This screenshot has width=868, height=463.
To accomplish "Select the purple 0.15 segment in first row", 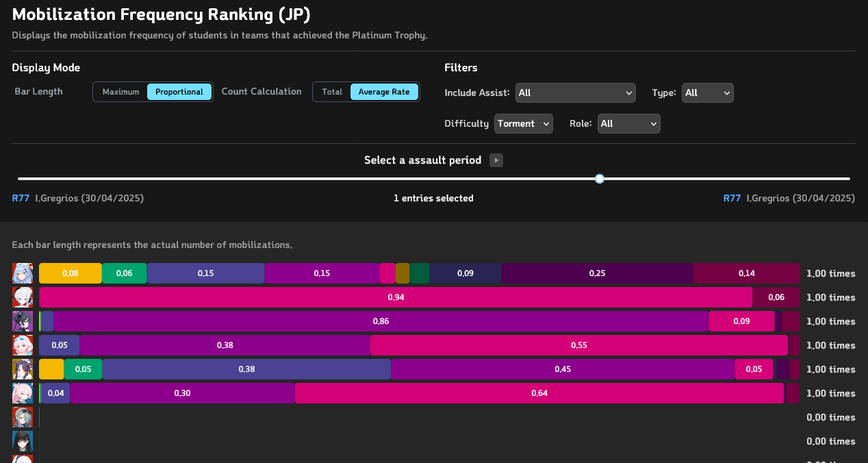I will point(322,273).
